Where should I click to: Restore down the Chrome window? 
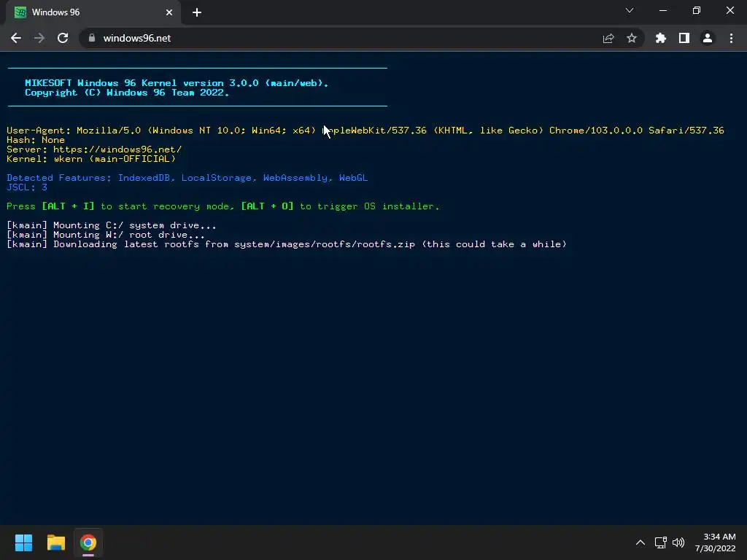pos(697,10)
